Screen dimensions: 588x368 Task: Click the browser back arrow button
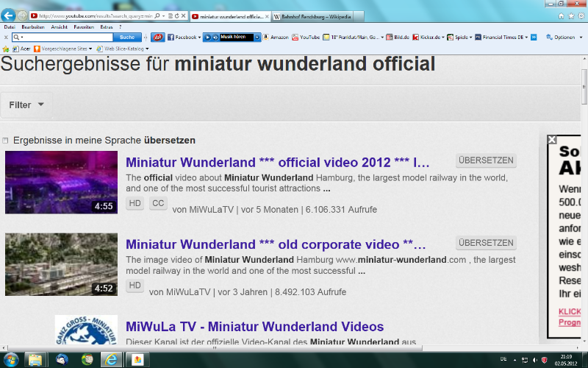pos(9,15)
